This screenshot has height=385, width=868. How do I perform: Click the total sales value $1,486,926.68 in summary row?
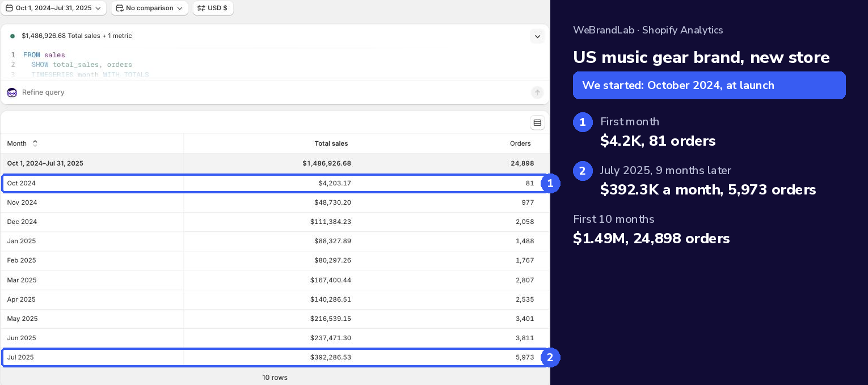pos(327,163)
